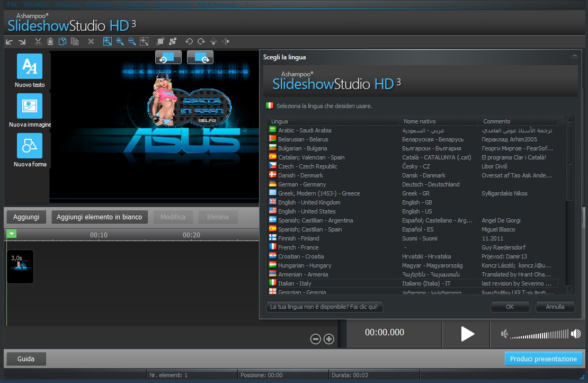Click the Nuova forma icon
This screenshot has height=383, width=588.
coord(30,146)
